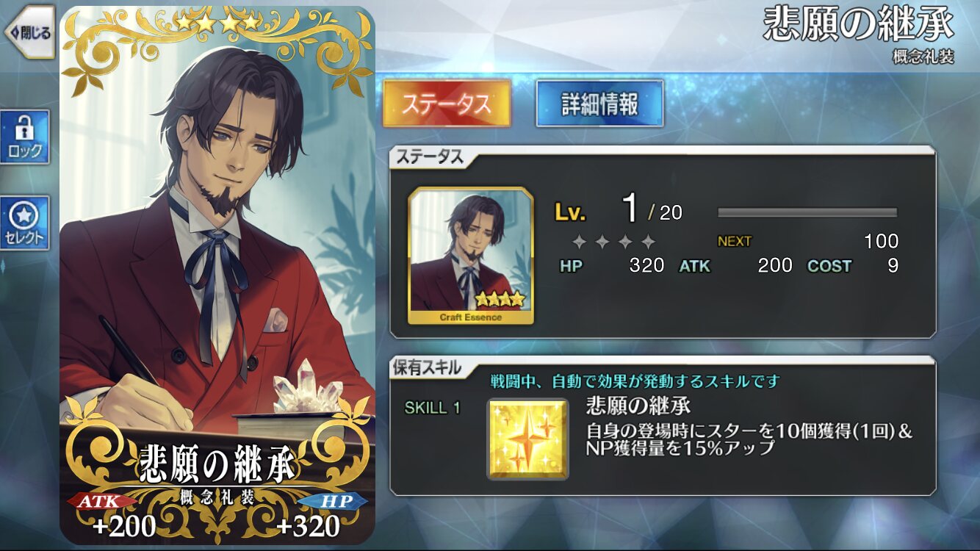
Task: Toggle the セレクト star select icon
Action: coord(25,223)
